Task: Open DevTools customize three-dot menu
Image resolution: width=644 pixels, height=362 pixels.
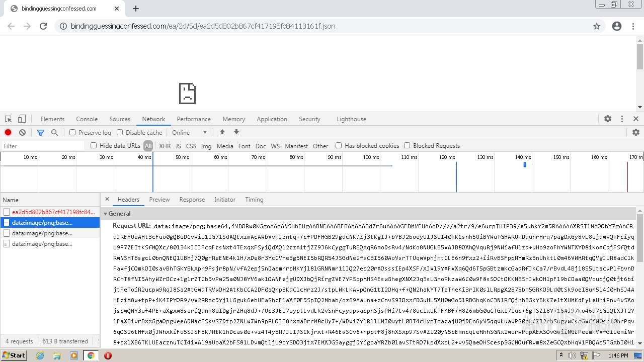Action: [622, 119]
